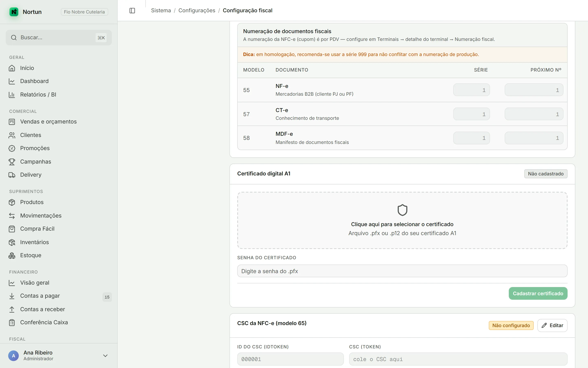588x368 pixels.
Task: Click ID do CSC (IDTOKEN) field
Action: 290,359
